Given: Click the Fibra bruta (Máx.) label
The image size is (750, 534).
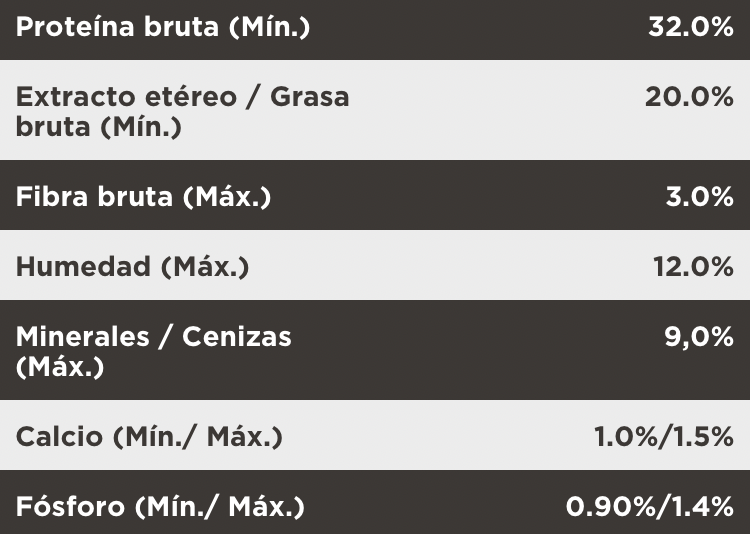Looking at the screenshot, I should 143,196.
